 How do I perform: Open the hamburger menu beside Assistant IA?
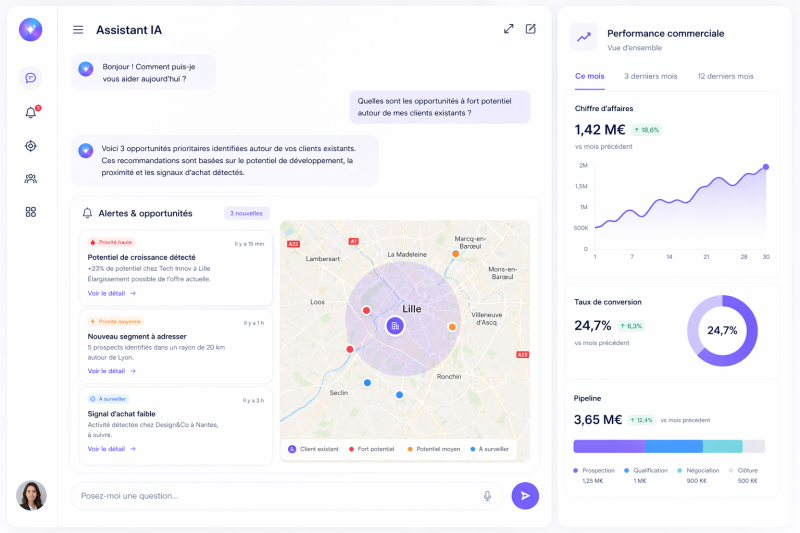point(78,30)
